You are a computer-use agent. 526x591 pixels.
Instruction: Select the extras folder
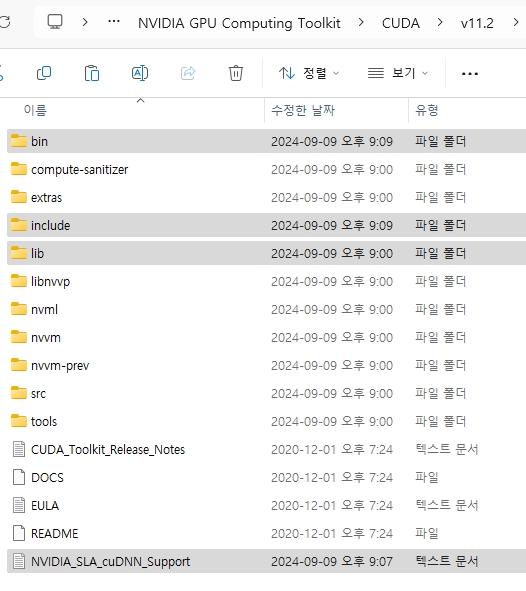tap(266, 198)
